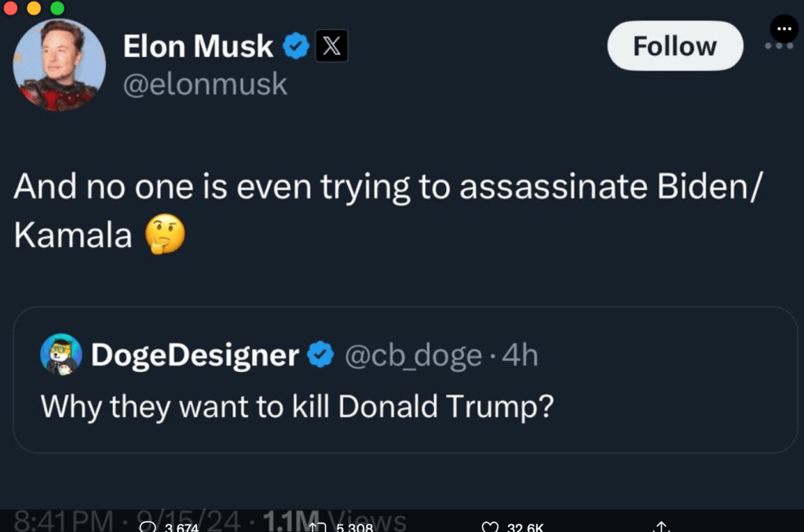Click the DogeDesigner account name
This screenshot has width=804, height=532.
coord(195,355)
